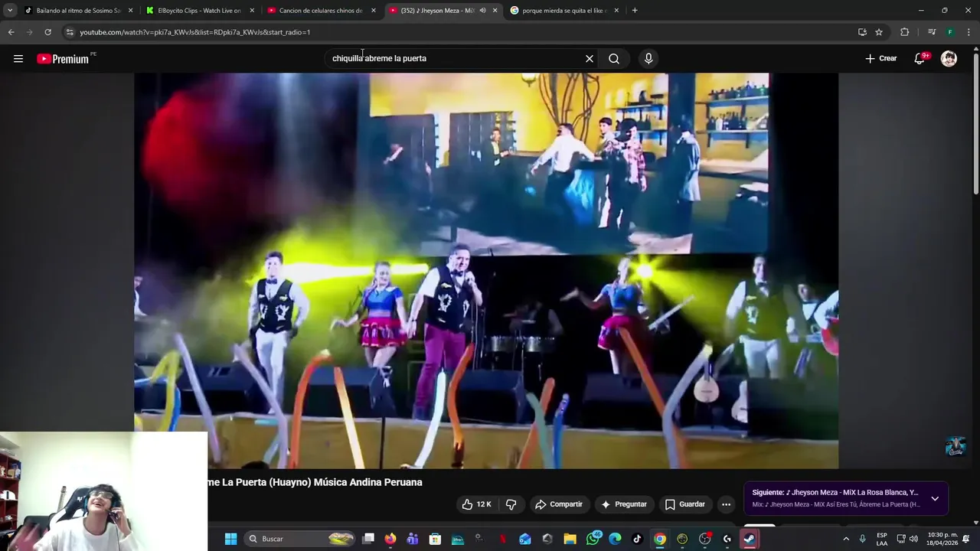
Task: Start voice search with the microphone
Action: click(648, 59)
